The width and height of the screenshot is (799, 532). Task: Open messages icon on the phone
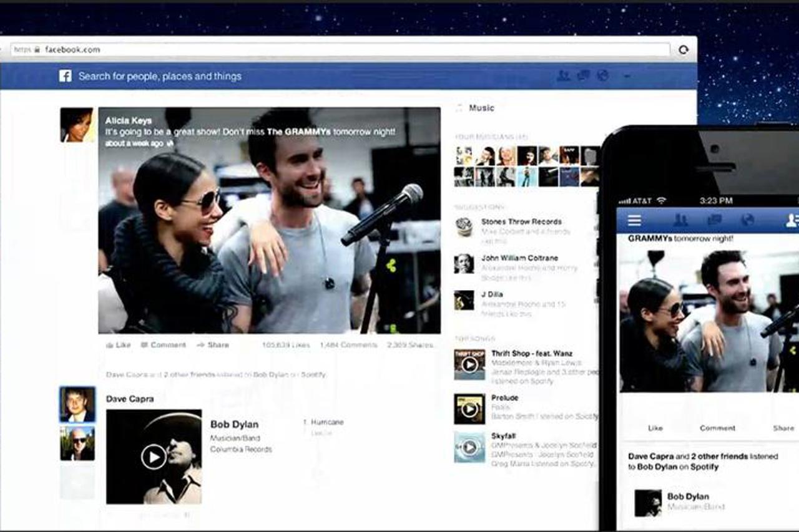tap(714, 220)
